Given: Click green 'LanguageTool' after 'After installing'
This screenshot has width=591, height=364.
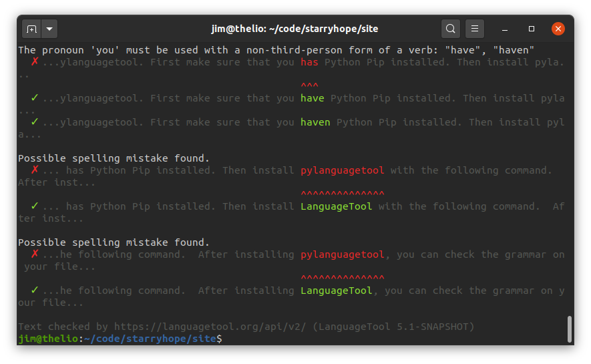Looking at the screenshot, I should 336,291.
